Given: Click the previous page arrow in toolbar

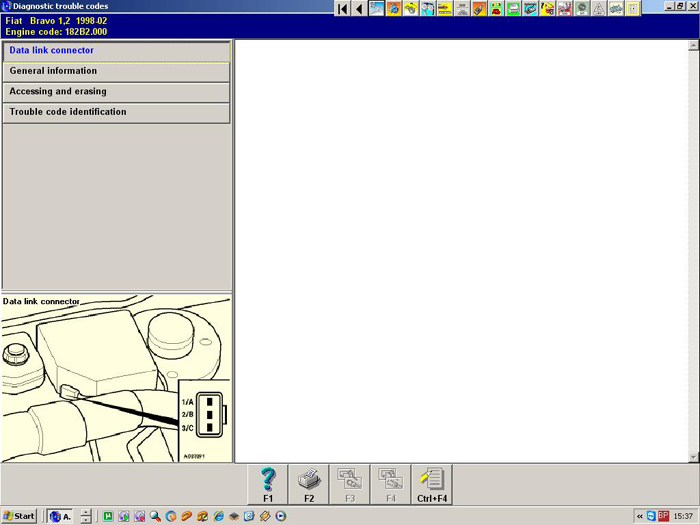Looking at the screenshot, I should click(x=358, y=9).
